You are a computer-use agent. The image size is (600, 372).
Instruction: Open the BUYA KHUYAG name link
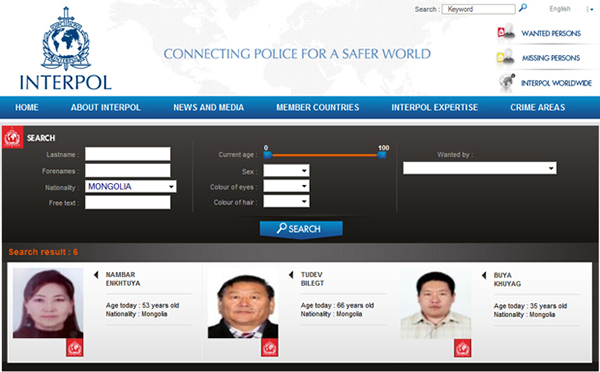click(507, 279)
